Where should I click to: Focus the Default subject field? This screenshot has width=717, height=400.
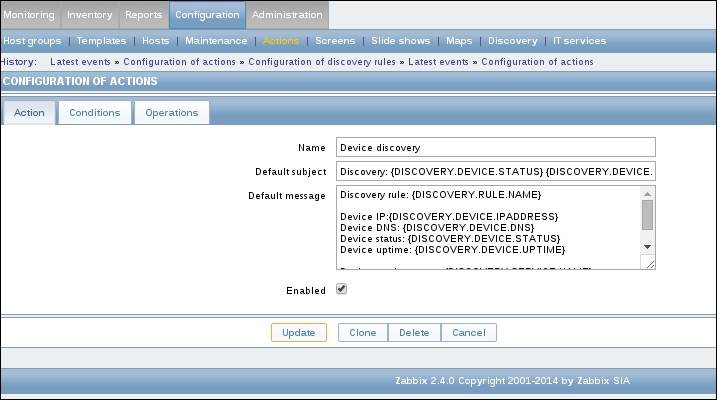coord(495,171)
